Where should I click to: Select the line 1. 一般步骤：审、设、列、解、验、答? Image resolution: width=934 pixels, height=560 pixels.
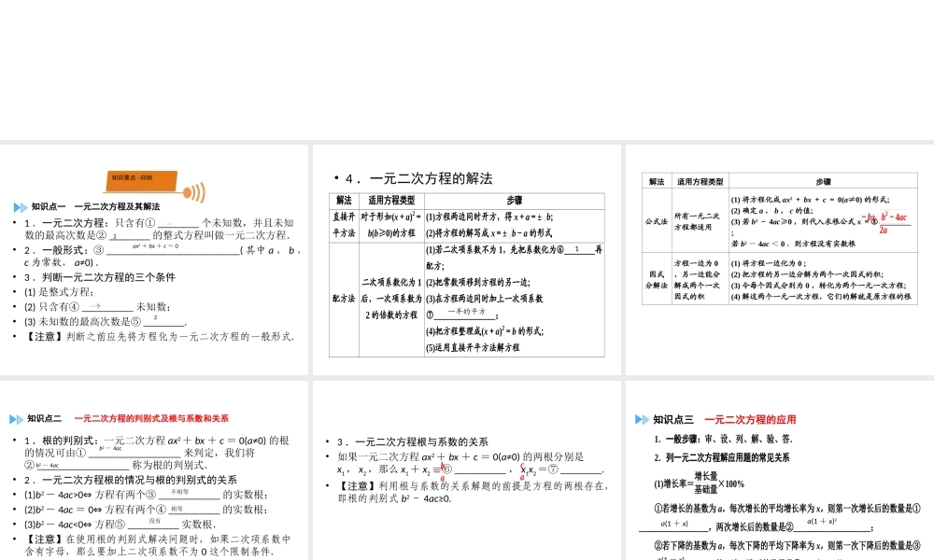tap(723, 440)
